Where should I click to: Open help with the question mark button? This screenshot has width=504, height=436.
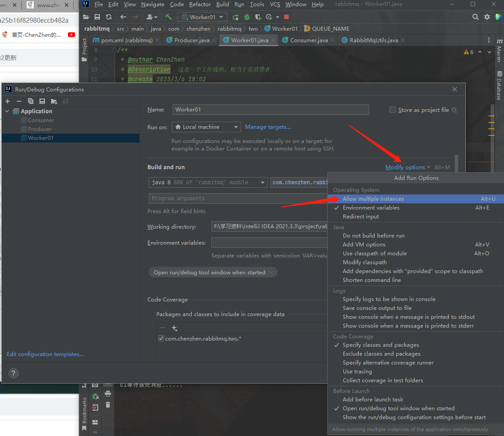tap(13, 373)
